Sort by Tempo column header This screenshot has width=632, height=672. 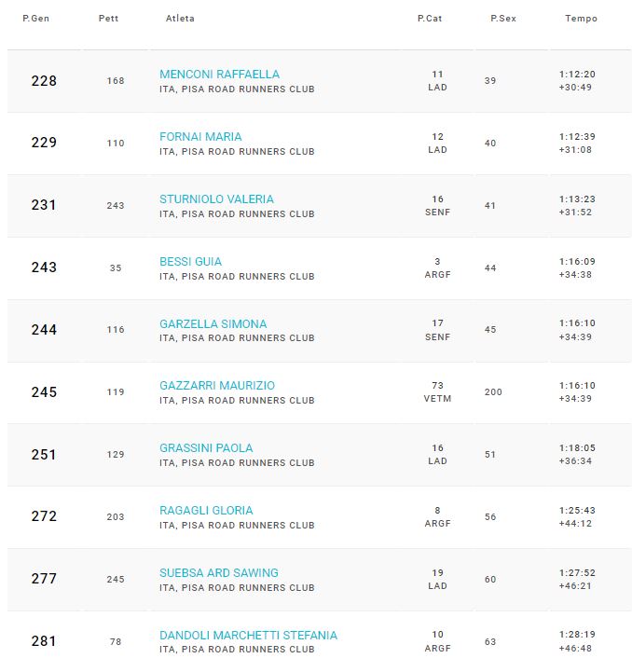pos(581,19)
